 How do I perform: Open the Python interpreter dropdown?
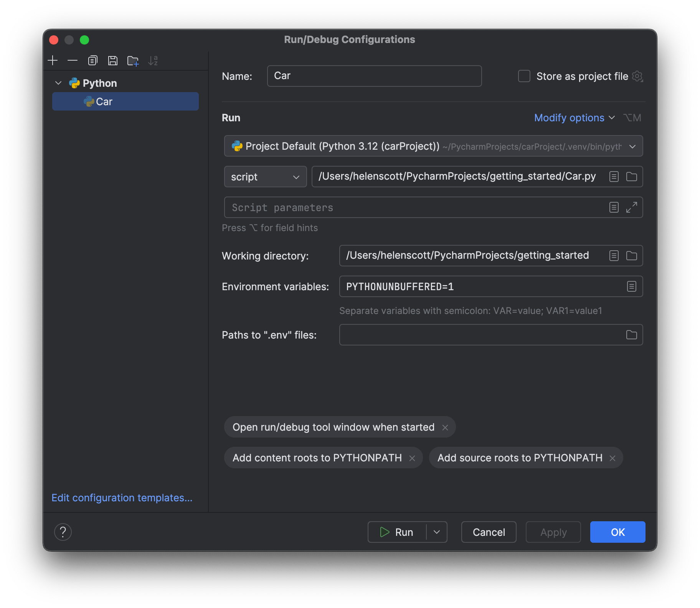tap(632, 146)
